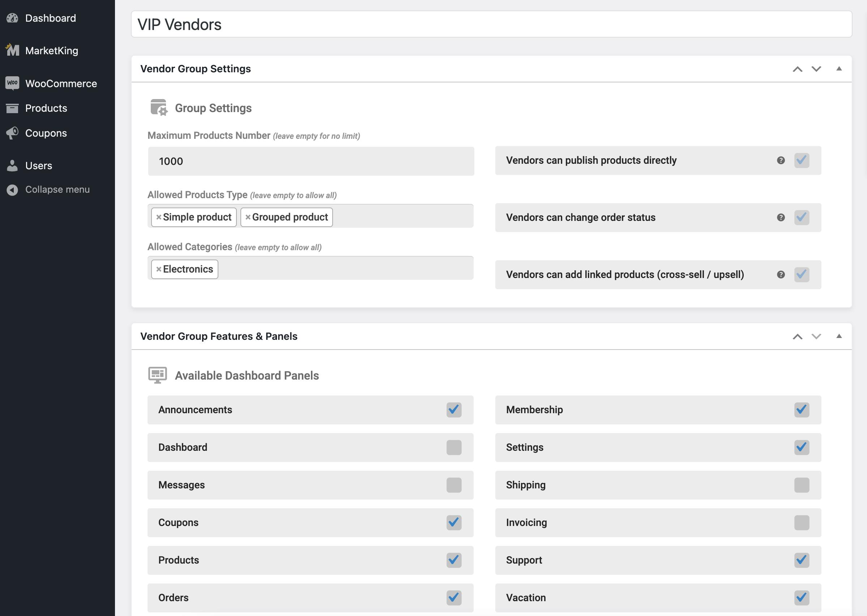Toggle Vendors can change order status

[802, 217]
